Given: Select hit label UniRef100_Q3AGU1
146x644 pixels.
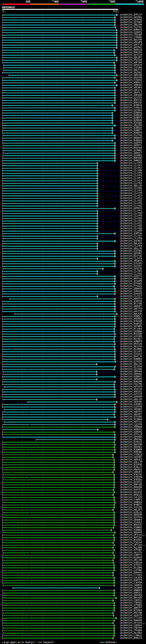Looking at the screenshot, I should pyautogui.click(x=131, y=291).
